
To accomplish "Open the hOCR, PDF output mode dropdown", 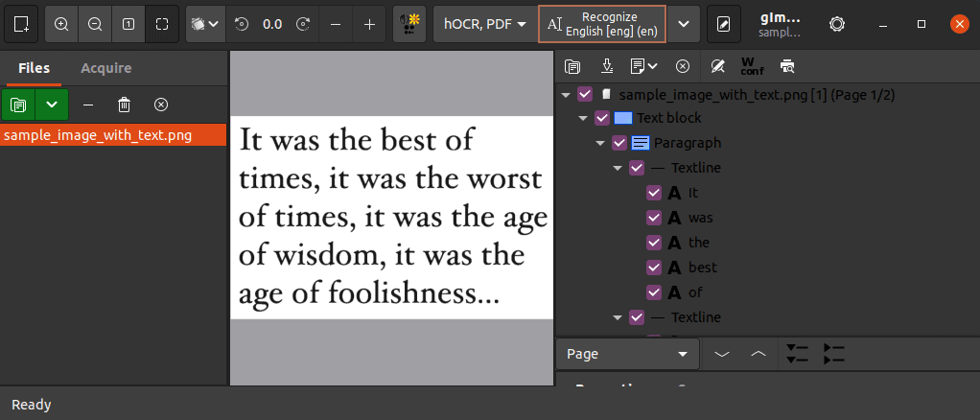I will tap(485, 24).
